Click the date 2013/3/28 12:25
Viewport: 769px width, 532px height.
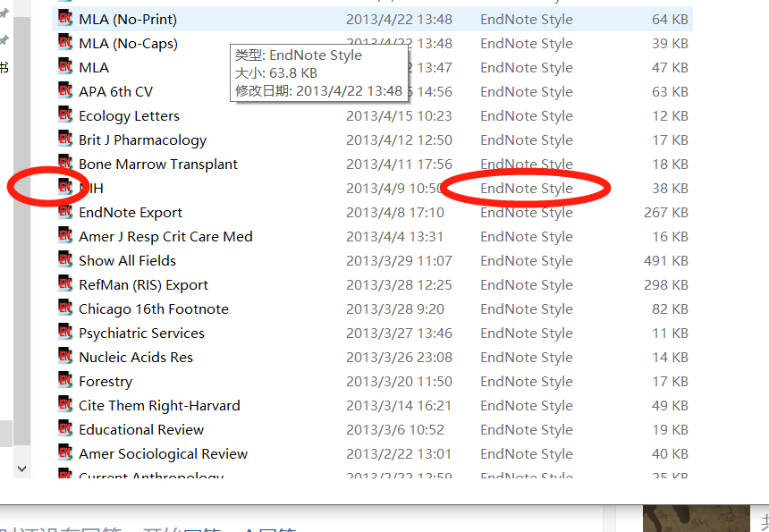coord(399,285)
